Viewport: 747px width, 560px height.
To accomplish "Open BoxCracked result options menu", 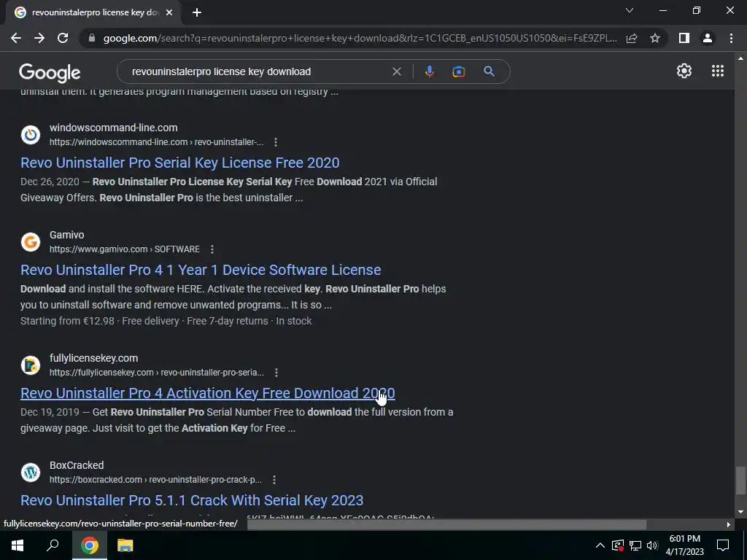I will pyautogui.click(x=274, y=480).
